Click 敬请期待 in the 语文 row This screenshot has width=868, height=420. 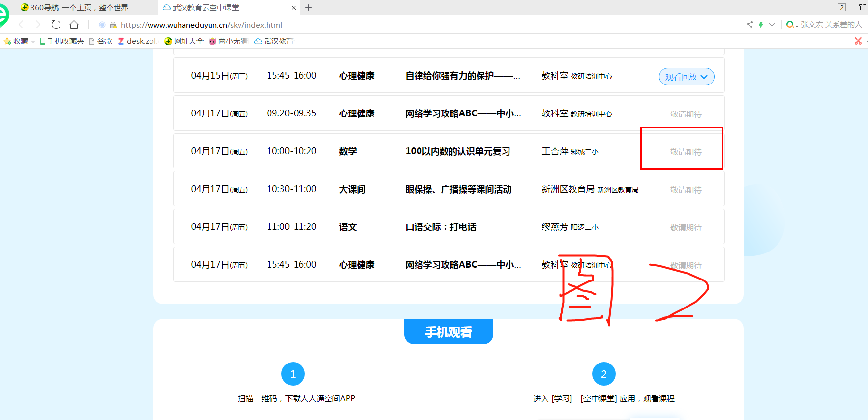[686, 227]
